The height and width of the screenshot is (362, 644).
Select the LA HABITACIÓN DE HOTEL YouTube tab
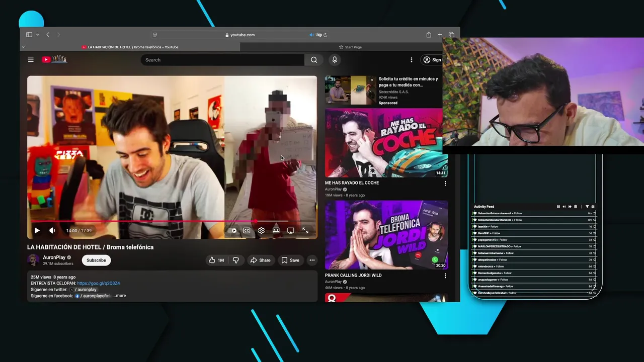click(130, 47)
